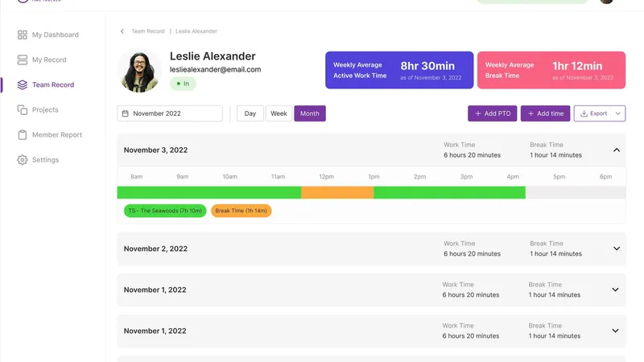Click November 3, 2022 heading
The height and width of the screenshot is (362, 644).
pyautogui.click(x=155, y=150)
